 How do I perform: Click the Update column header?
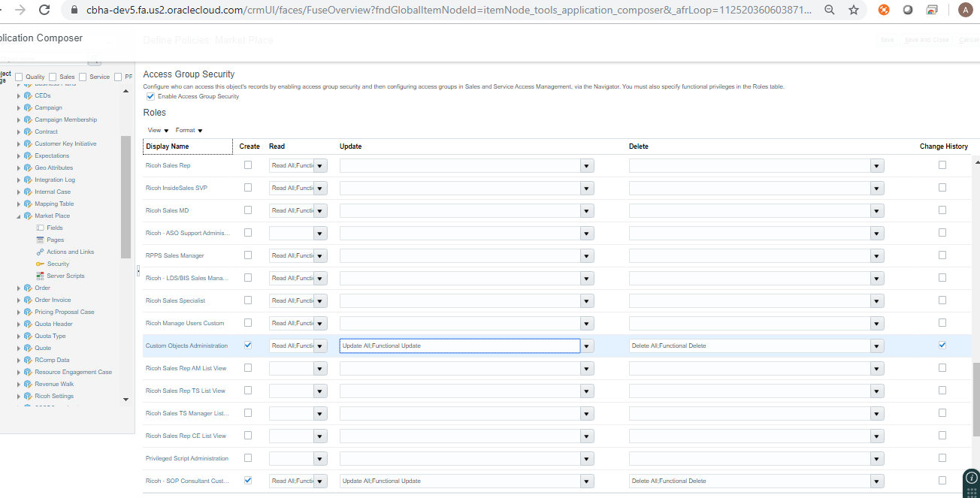point(351,146)
